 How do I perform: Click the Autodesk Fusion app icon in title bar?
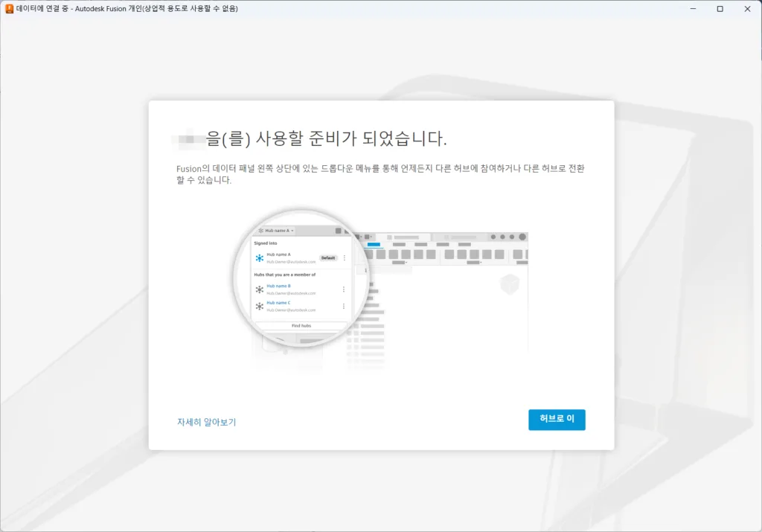(x=9, y=8)
